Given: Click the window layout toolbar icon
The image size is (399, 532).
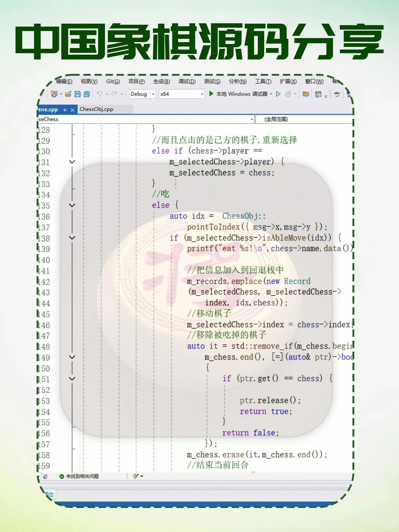Looking at the screenshot, I should 318,94.
